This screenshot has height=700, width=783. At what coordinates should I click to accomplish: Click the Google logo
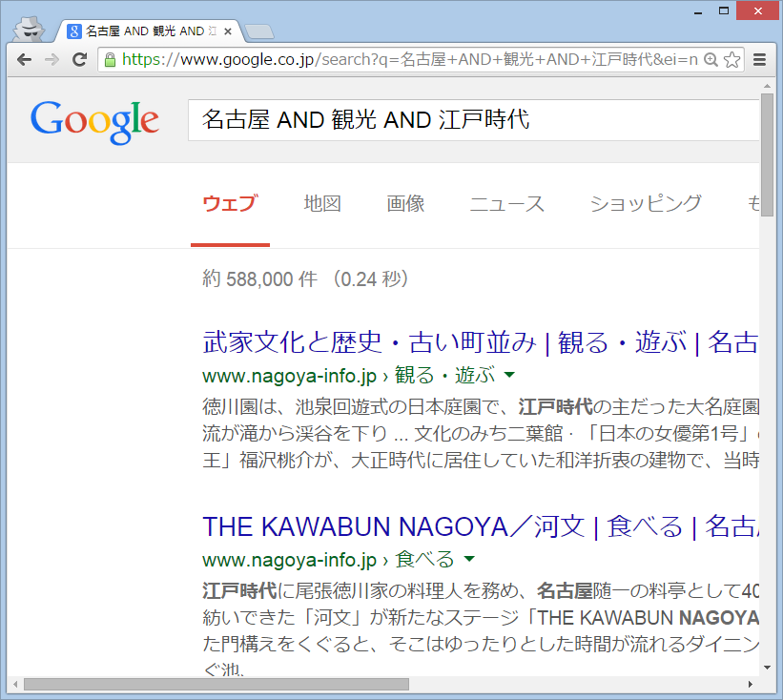[94, 121]
